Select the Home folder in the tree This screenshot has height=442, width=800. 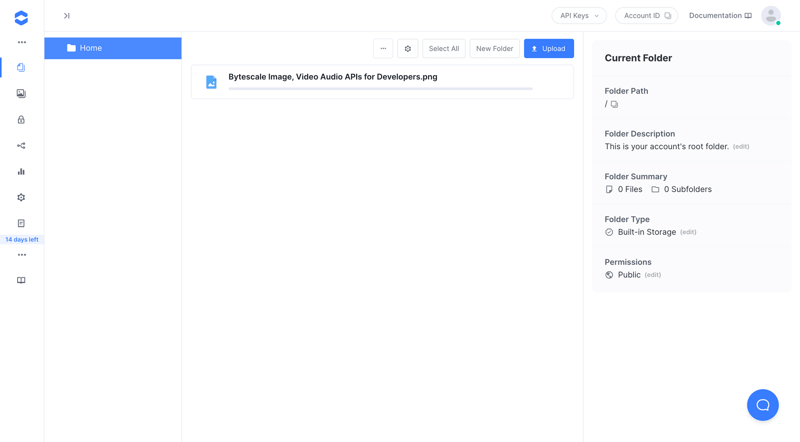(113, 48)
